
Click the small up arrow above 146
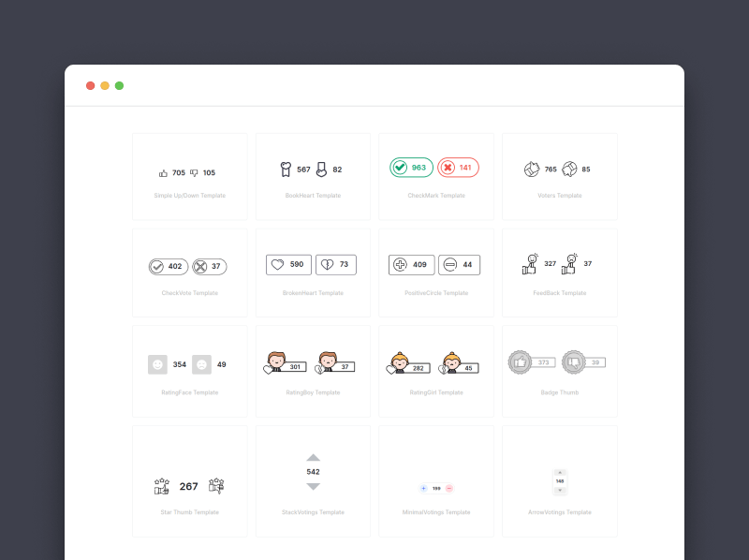(x=560, y=473)
